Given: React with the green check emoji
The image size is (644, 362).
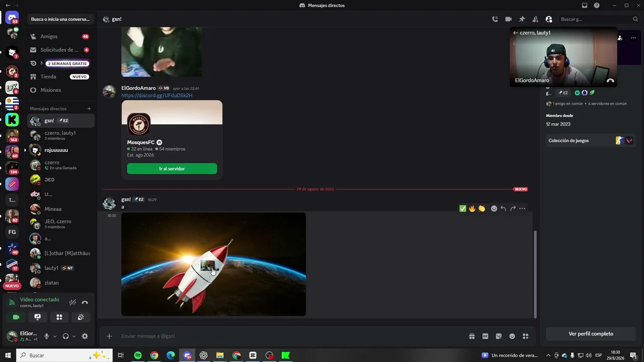Looking at the screenshot, I should [463, 209].
